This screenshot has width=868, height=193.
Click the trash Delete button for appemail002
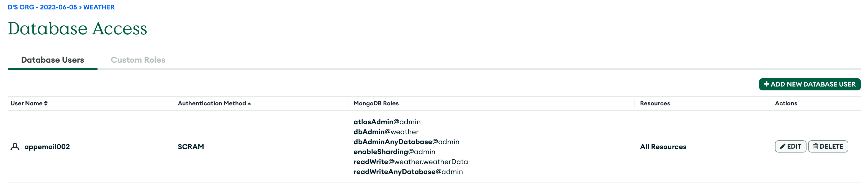coord(828,146)
